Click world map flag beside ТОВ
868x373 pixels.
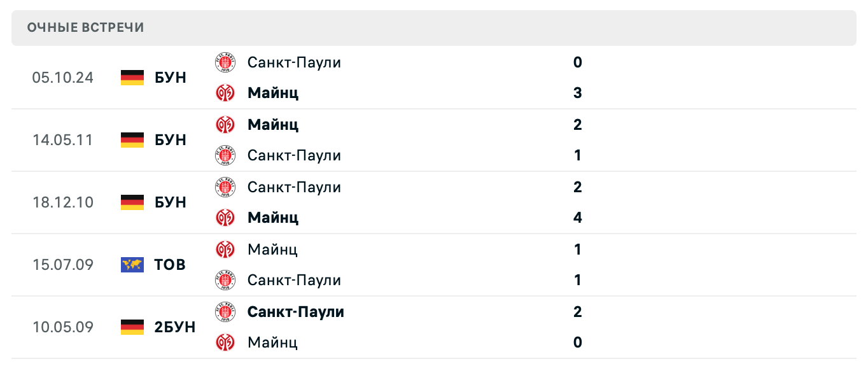click(132, 265)
